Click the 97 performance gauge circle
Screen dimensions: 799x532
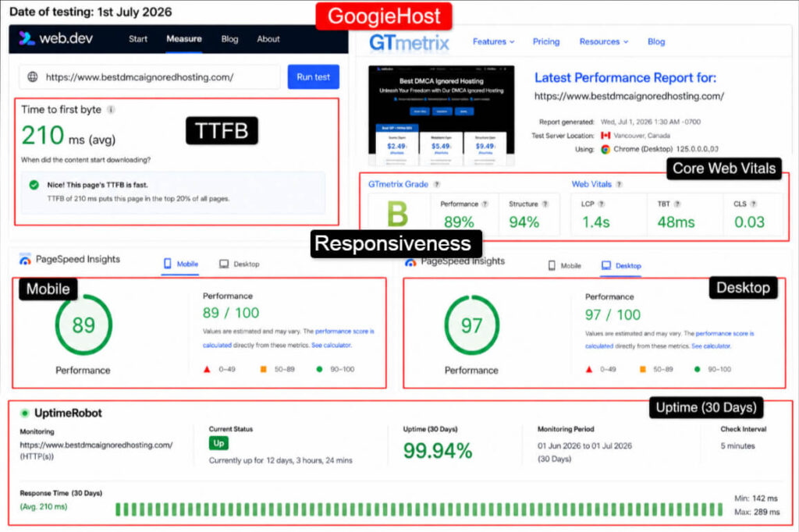pyautogui.click(x=472, y=325)
